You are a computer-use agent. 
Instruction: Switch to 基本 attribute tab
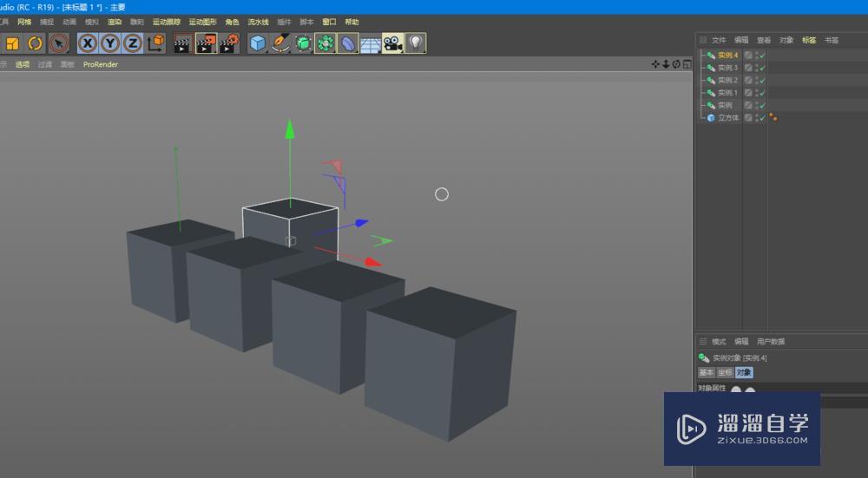coord(707,373)
